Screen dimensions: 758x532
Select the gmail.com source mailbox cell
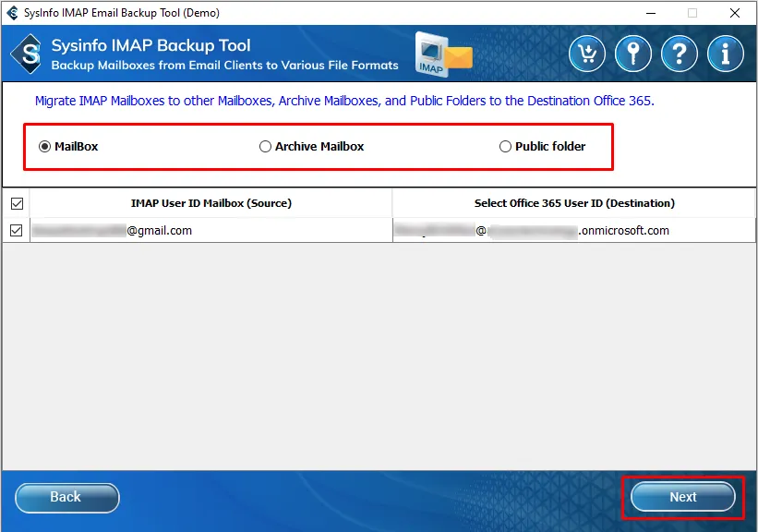coord(211,231)
